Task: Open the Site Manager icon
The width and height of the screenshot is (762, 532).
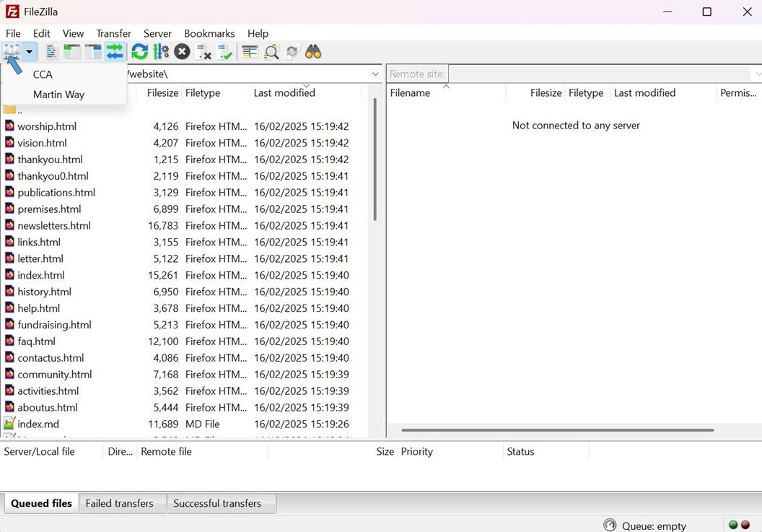Action: point(12,52)
